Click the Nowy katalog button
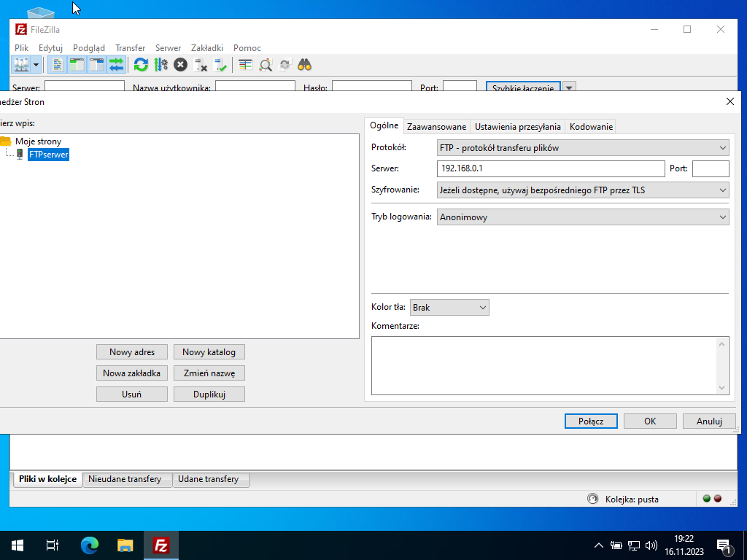747x560 pixels. pyautogui.click(x=209, y=352)
